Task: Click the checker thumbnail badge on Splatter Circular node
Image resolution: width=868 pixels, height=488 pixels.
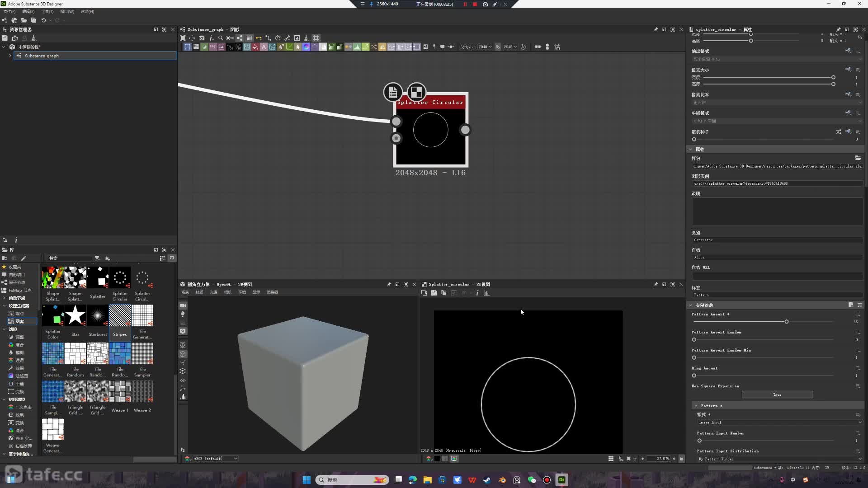Action: pyautogui.click(x=416, y=92)
